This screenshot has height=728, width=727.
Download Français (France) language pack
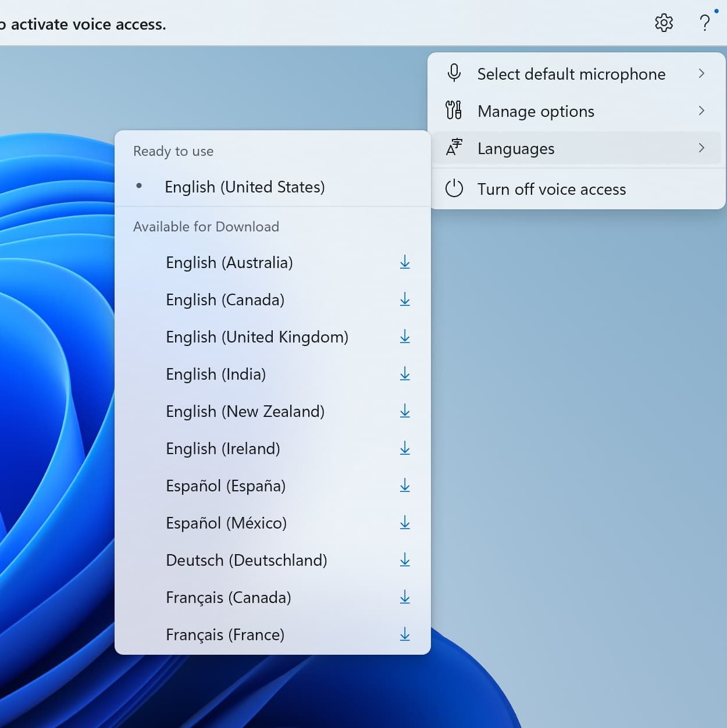pyautogui.click(x=405, y=634)
